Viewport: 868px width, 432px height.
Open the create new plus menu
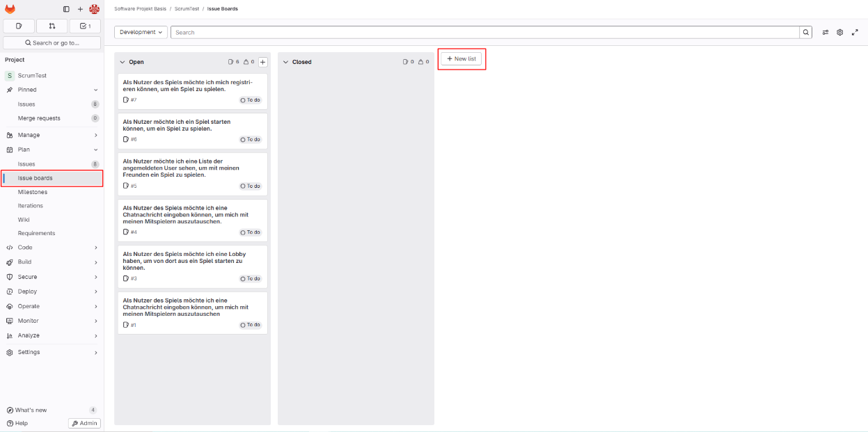point(80,9)
